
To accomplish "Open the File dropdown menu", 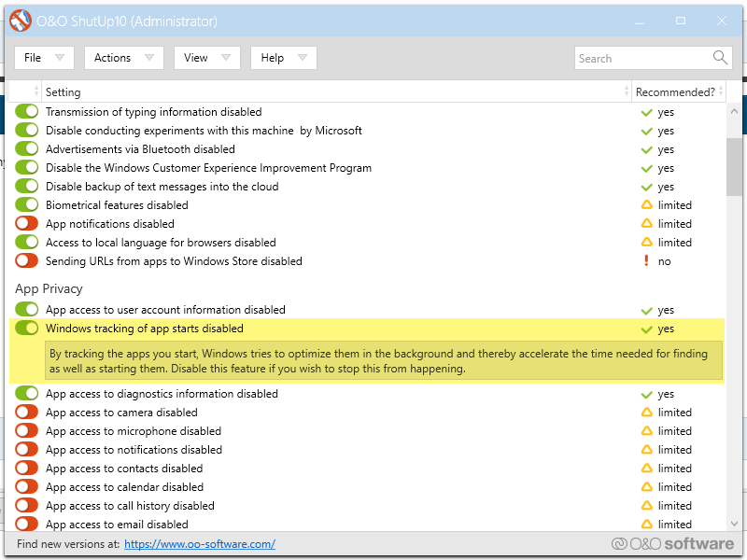I will (x=44, y=58).
